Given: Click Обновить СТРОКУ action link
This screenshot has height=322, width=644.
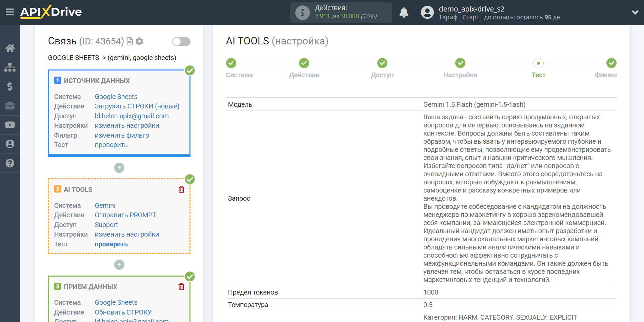Looking at the screenshot, I should click(x=123, y=312).
